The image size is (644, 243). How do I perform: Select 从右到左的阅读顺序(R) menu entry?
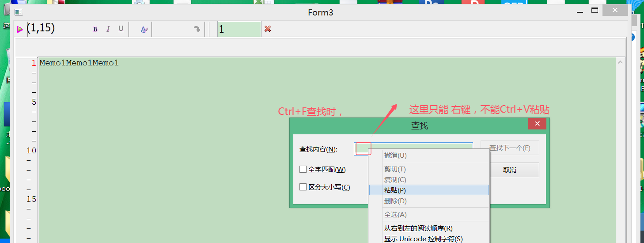[428, 228]
